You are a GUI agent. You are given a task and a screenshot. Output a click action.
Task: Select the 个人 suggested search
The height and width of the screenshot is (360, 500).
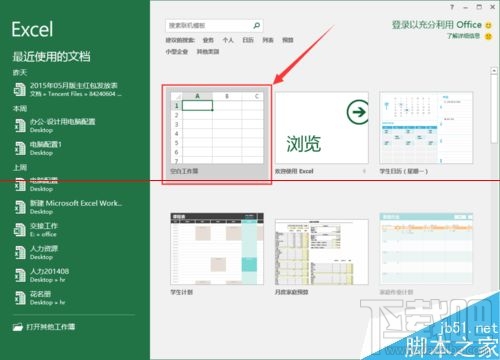[x=228, y=40]
